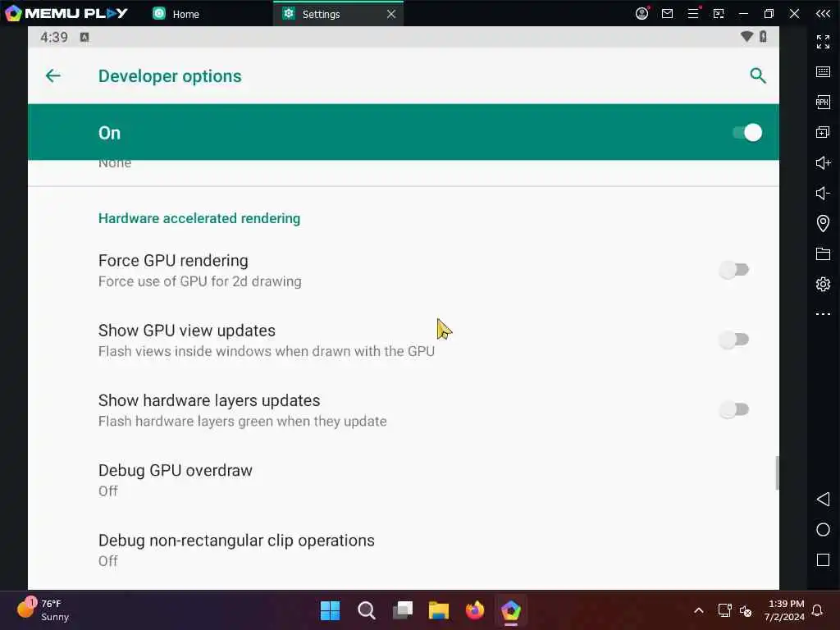Open MEmu hamburger menu

(x=693, y=13)
